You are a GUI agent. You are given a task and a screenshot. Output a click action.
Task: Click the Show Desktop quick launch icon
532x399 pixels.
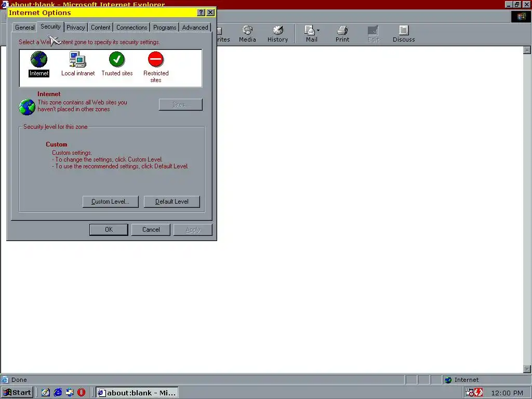coord(46,392)
